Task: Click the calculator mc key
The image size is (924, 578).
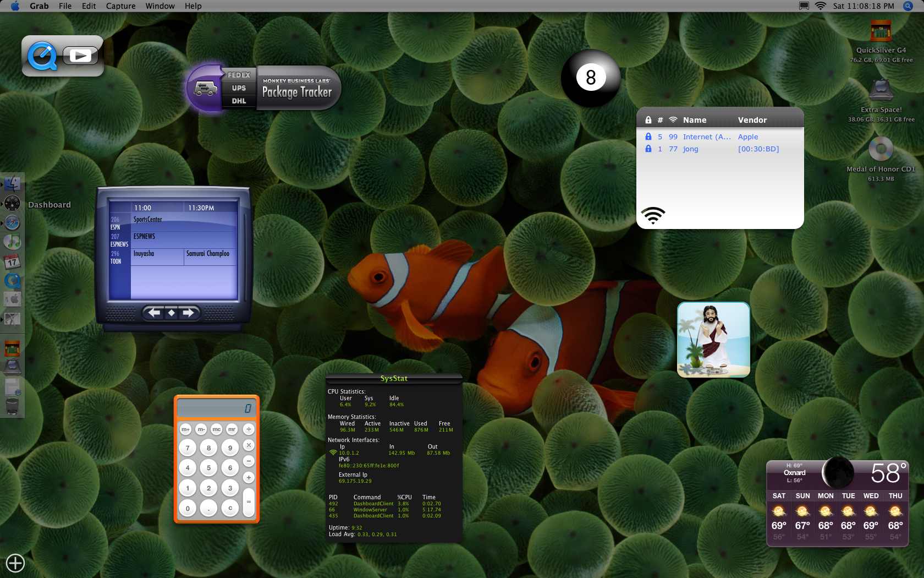Action: (x=216, y=429)
